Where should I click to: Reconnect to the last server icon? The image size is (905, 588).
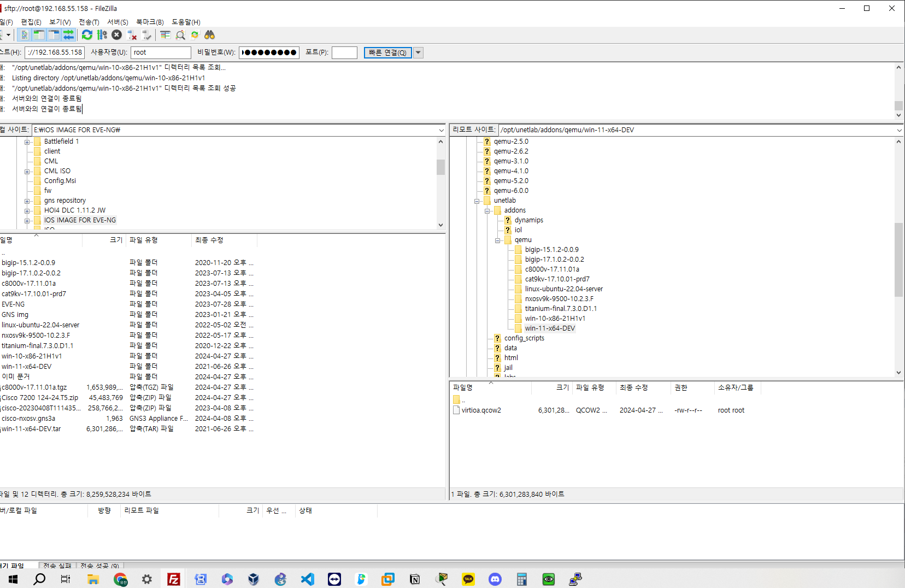click(x=146, y=35)
